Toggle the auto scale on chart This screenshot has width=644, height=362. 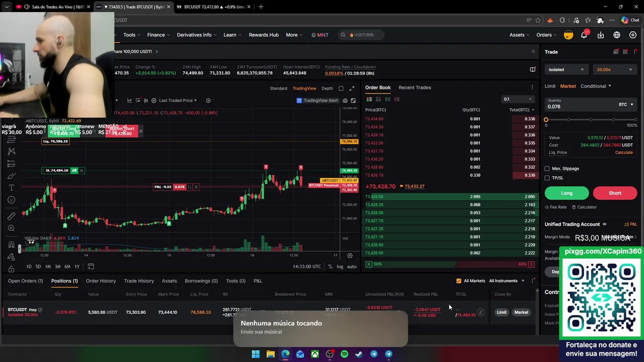click(x=352, y=266)
